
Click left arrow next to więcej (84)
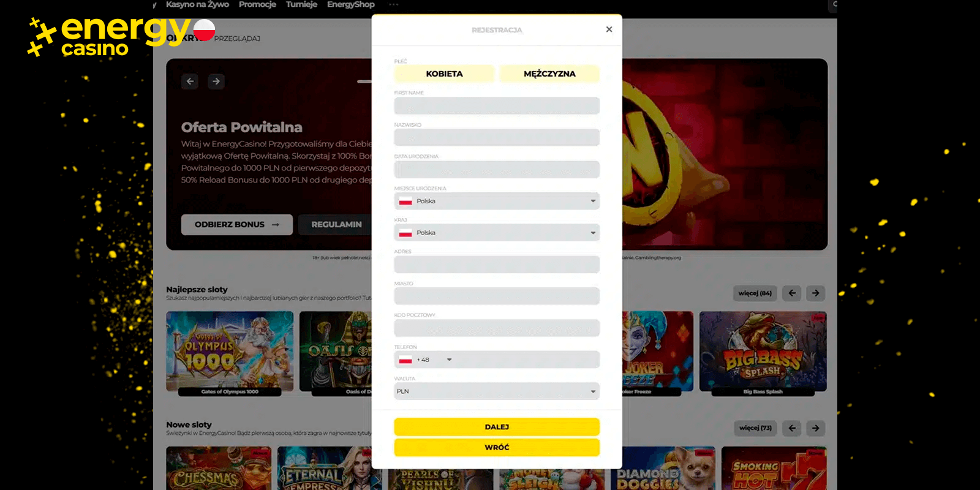tap(792, 293)
